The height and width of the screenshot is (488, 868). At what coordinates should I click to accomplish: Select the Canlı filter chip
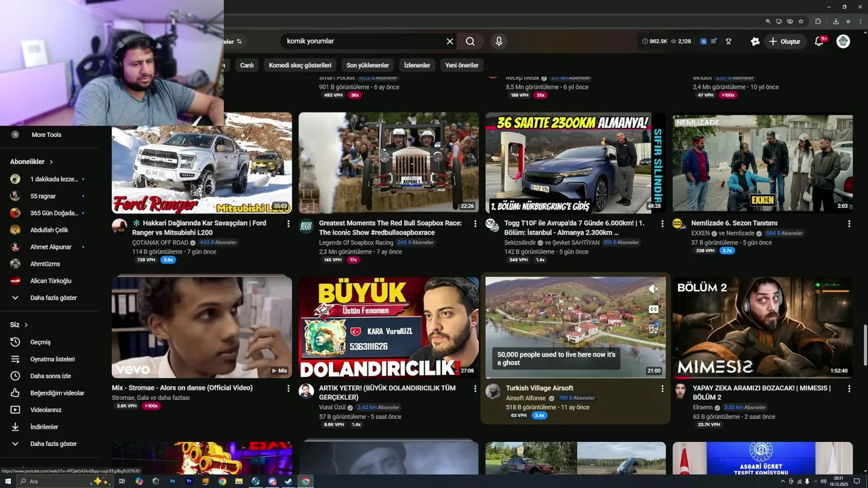(247, 65)
